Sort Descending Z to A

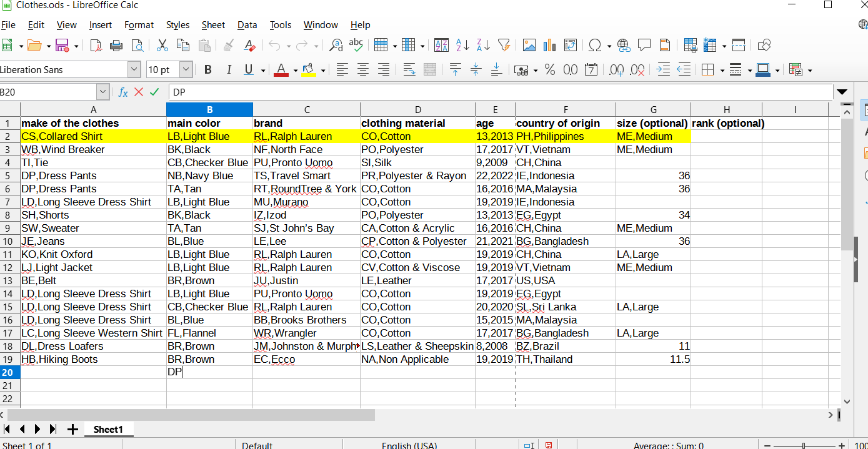pyautogui.click(x=483, y=45)
